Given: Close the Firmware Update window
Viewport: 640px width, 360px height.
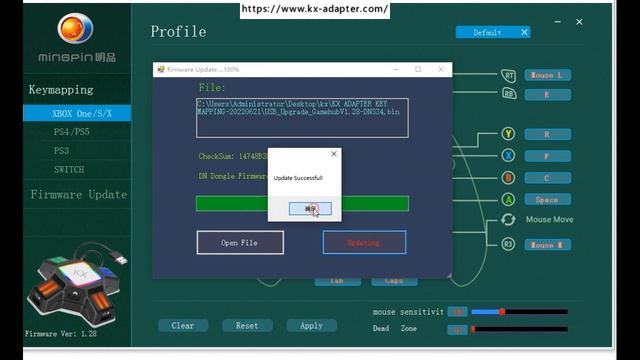Looking at the screenshot, I should [x=441, y=69].
